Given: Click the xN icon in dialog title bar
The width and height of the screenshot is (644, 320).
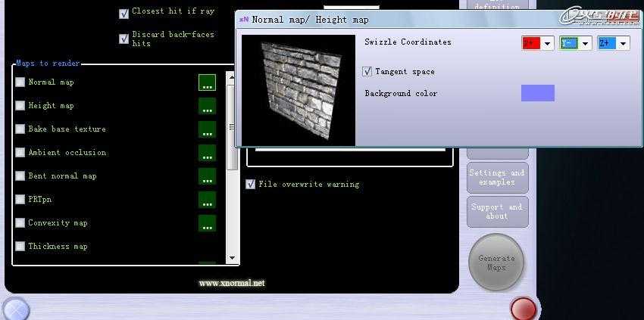Looking at the screenshot, I should pyautogui.click(x=244, y=19).
